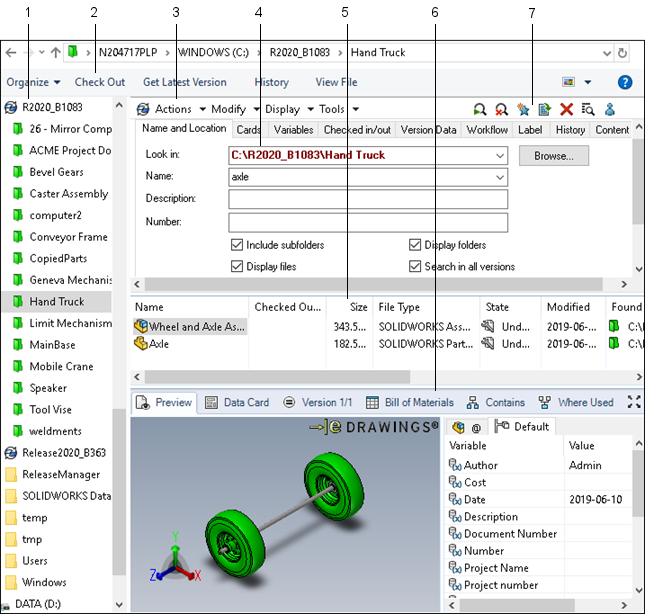Viewport: 645px width, 614px height.
Task: Click the add-to-favorites star icon
Action: pyautogui.click(x=523, y=109)
